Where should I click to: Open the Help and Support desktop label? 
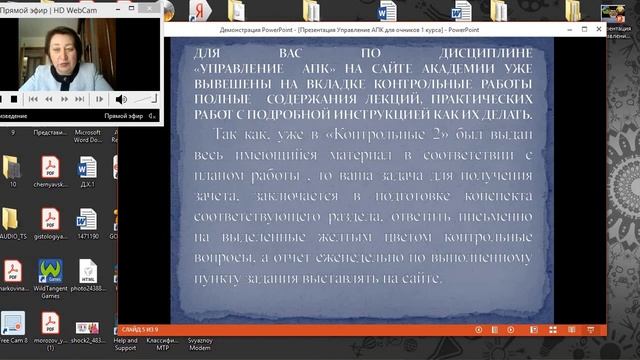point(125,344)
